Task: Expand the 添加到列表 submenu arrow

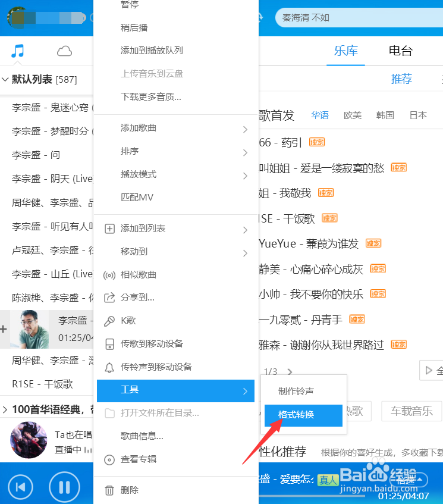Action: [x=245, y=230]
